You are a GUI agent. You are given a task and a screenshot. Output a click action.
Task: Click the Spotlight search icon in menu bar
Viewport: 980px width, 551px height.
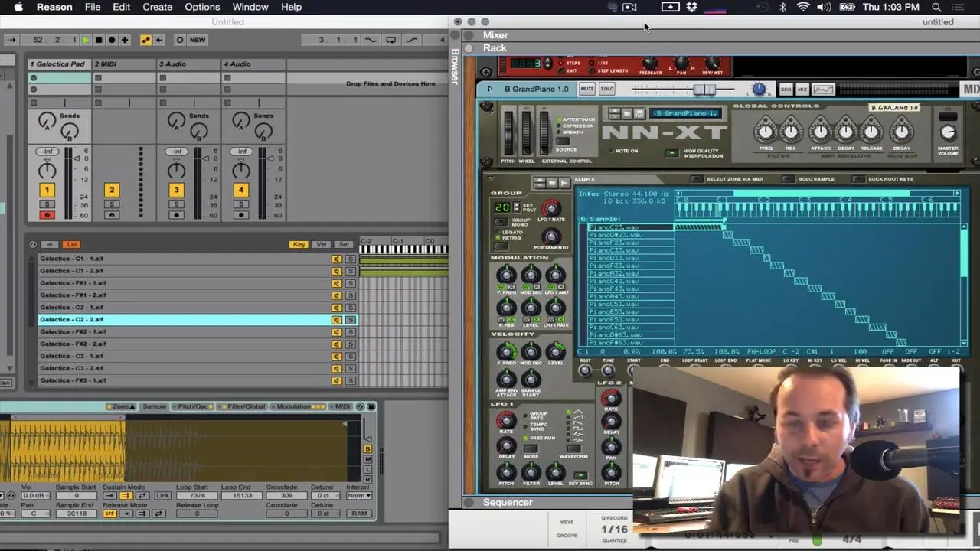pos(936,7)
